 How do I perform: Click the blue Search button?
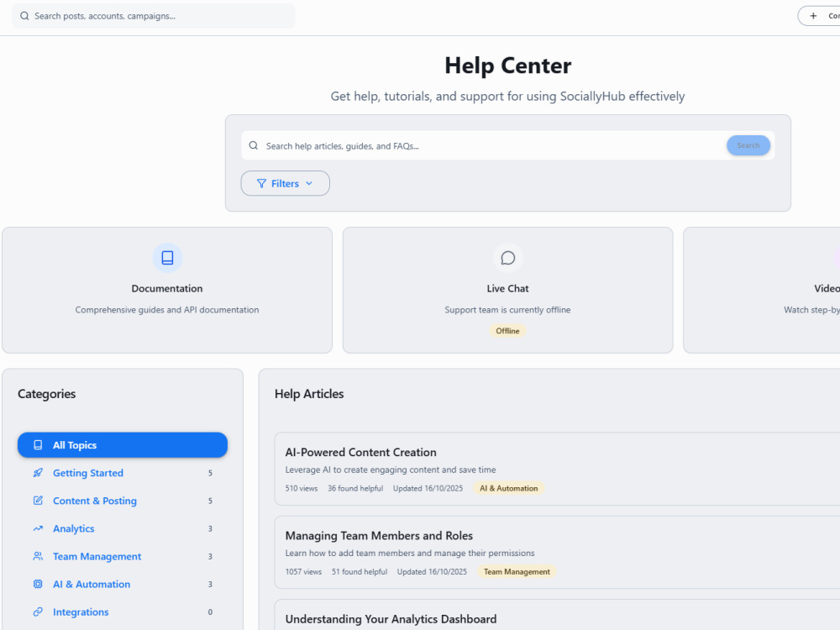(748, 145)
